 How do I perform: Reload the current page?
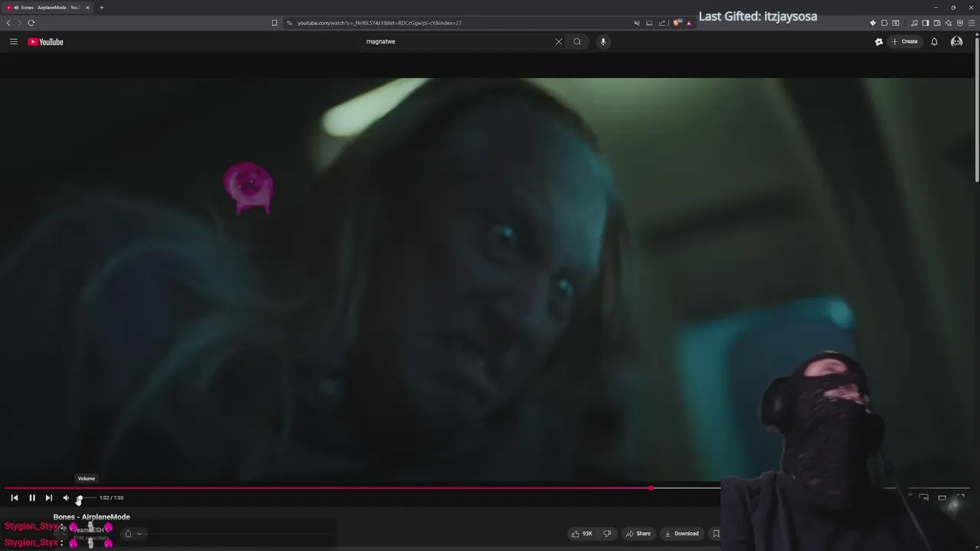[x=31, y=23]
